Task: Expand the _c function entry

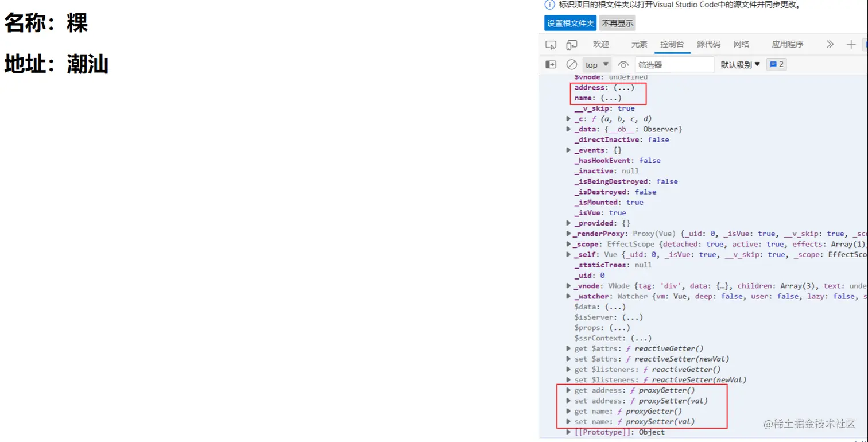Action: tap(569, 119)
